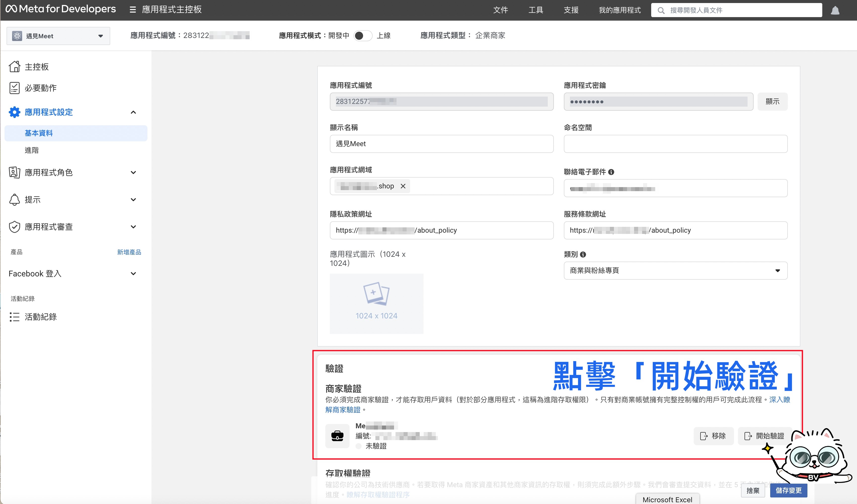Click the 應用程式設定 gear icon
Image resolution: width=857 pixels, height=504 pixels.
14,112
